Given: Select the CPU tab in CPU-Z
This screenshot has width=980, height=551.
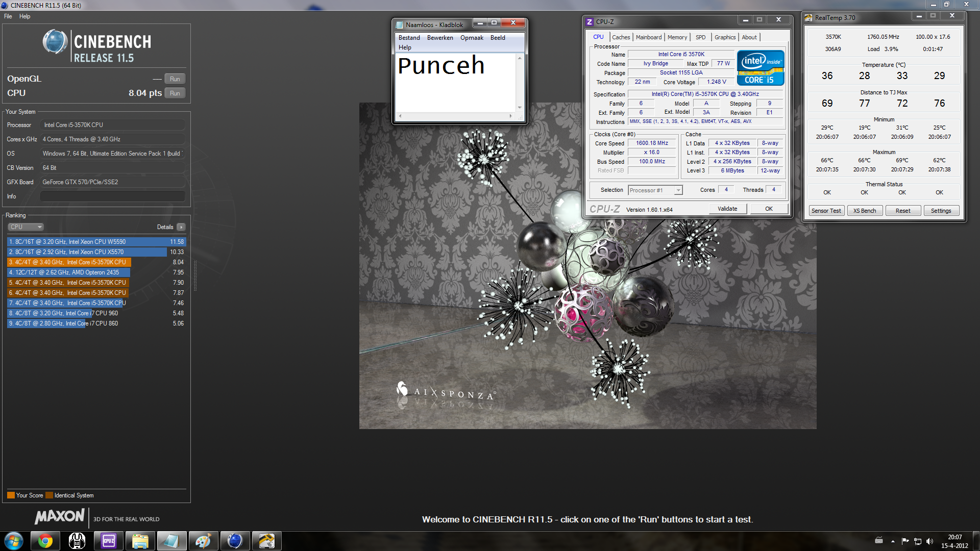Looking at the screenshot, I should (598, 37).
